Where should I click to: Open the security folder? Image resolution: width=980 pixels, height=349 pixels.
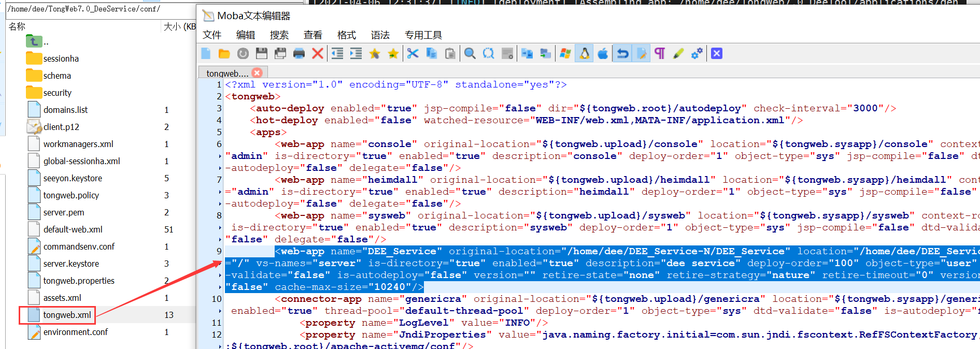click(x=58, y=93)
